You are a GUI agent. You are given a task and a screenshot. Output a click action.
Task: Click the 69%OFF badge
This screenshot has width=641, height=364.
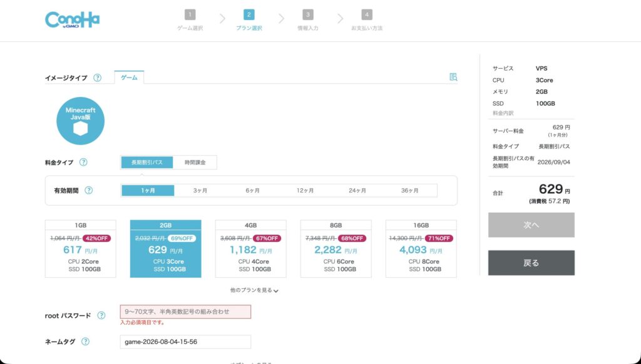[182, 238]
